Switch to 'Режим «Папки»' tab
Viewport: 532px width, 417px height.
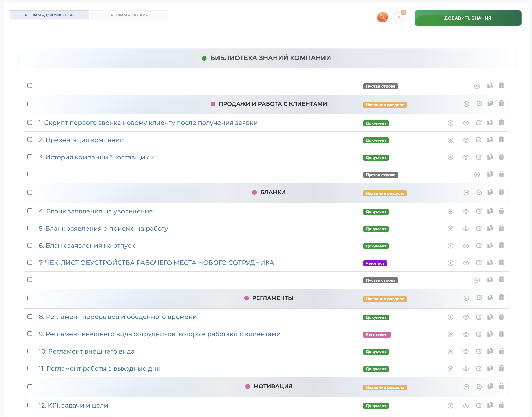coord(129,15)
